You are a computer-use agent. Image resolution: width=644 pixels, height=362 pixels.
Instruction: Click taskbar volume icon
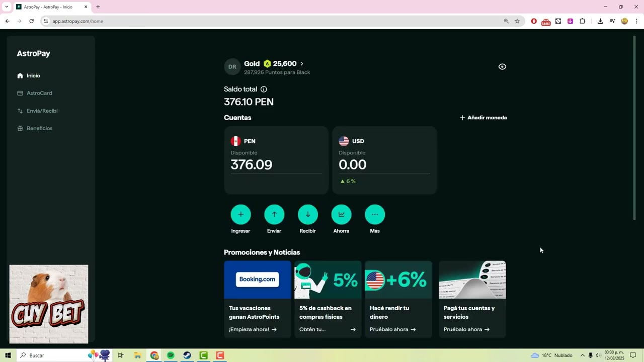pyautogui.click(x=598, y=355)
